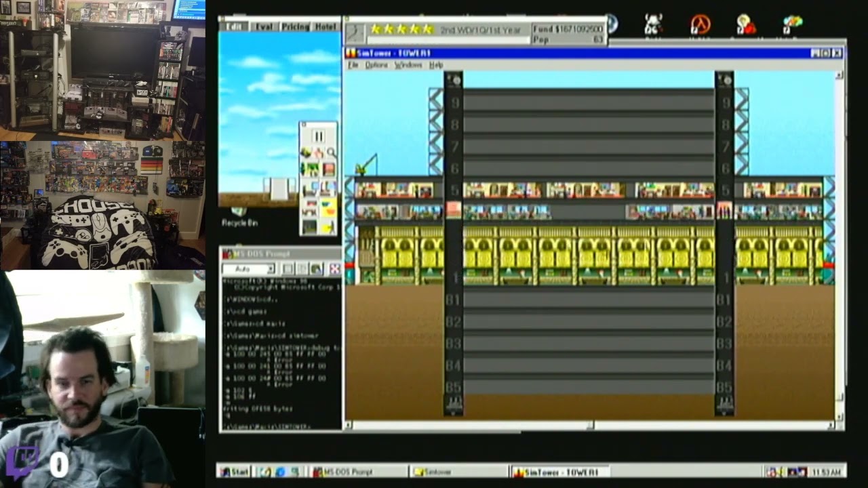The height and width of the screenshot is (488, 868).
Task: Click the five-star tower rating
Action: 401,29
